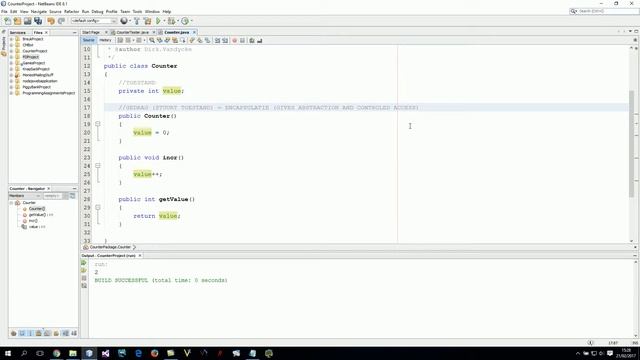Run the project with the green play icon
This screenshot has width=640, height=360.
click(158, 21)
